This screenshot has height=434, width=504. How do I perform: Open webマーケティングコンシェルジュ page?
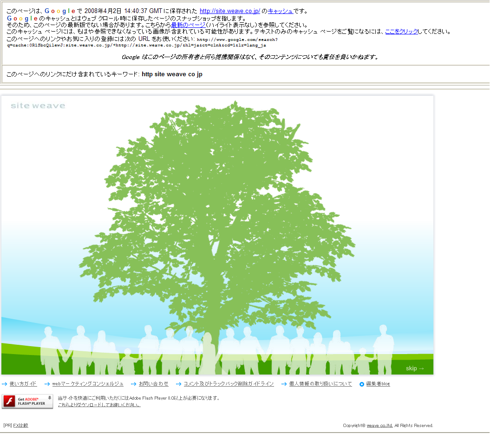[x=88, y=384]
